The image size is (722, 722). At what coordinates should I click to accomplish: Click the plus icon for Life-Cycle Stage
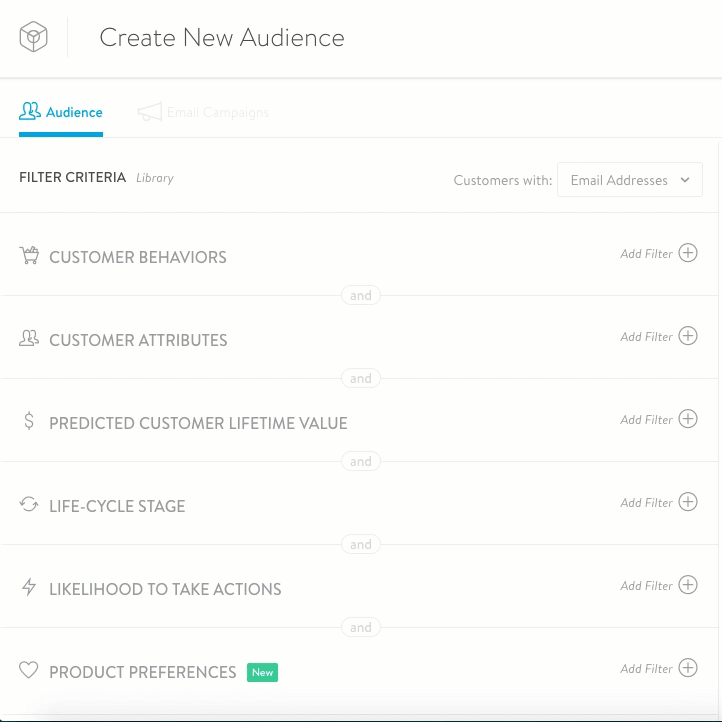(688, 502)
